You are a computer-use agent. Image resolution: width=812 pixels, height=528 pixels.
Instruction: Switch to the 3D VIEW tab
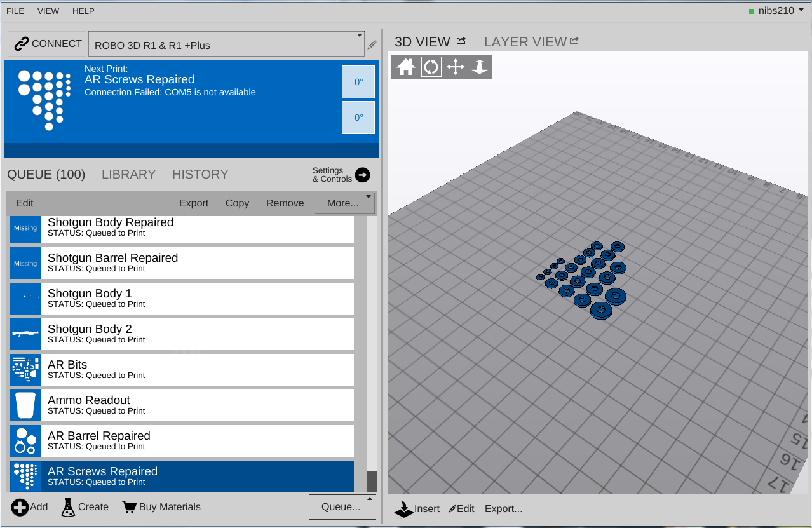pos(422,42)
